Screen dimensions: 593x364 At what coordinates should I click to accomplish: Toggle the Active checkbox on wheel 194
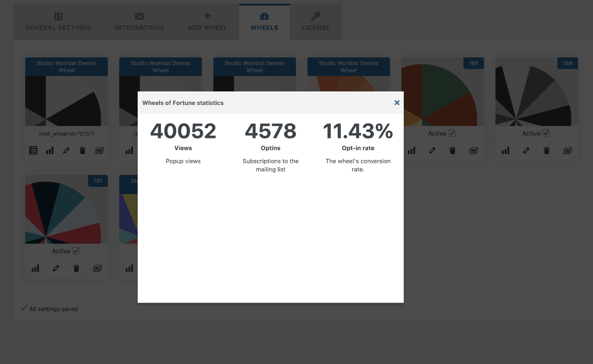tap(546, 133)
